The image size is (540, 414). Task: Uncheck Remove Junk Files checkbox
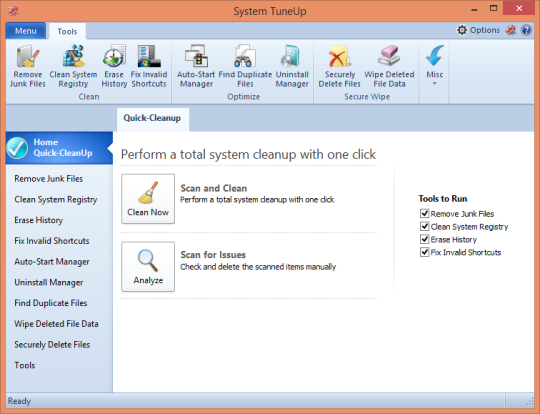(424, 214)
